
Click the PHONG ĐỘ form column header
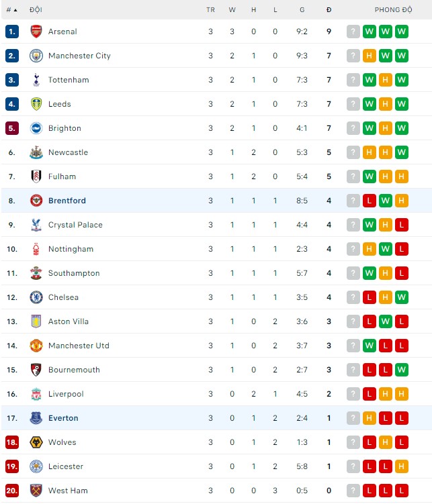(393, 10)
